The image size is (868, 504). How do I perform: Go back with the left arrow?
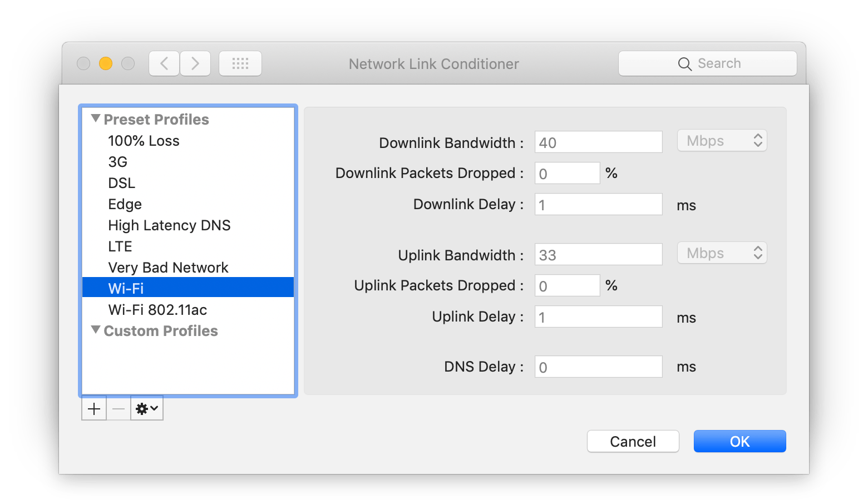click(164, 63)
